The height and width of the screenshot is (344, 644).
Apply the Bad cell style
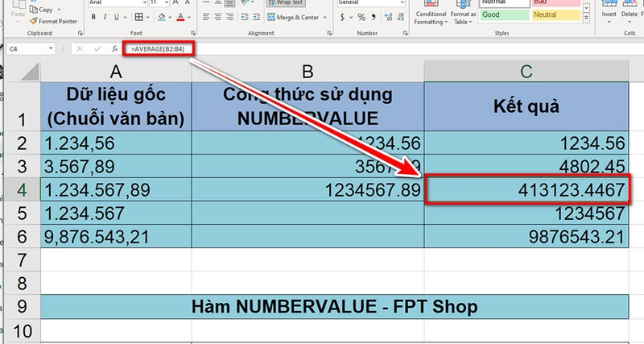556,3
